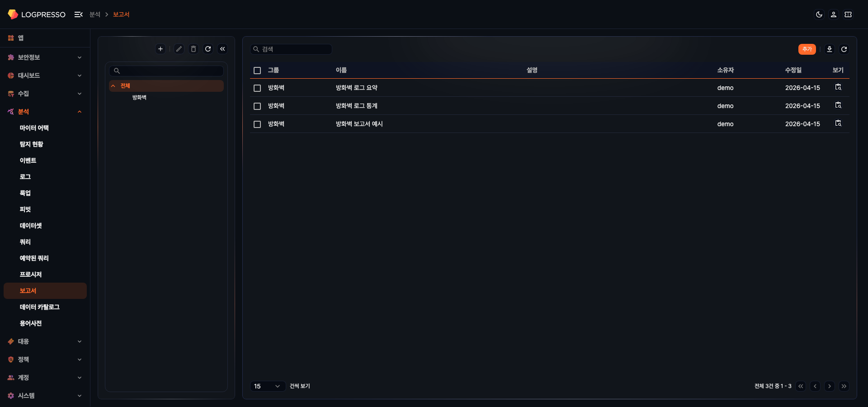This screenshot has height=407, width=868.
Task: Click inside the 검색 search field
Action: (292, 49)
